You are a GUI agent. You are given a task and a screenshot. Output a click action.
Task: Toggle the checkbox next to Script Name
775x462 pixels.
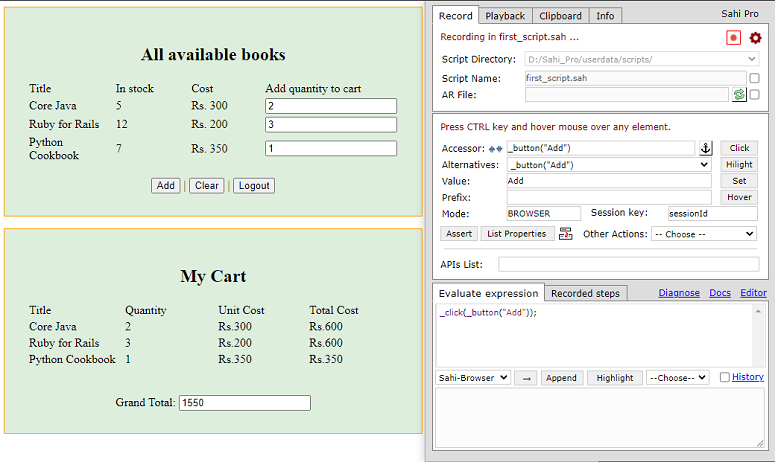pos(754,78)
